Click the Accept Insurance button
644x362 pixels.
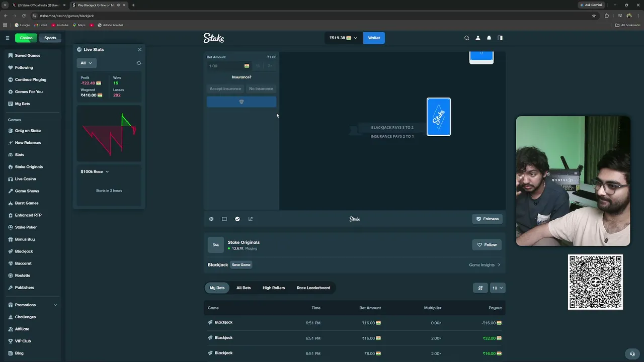225,88
